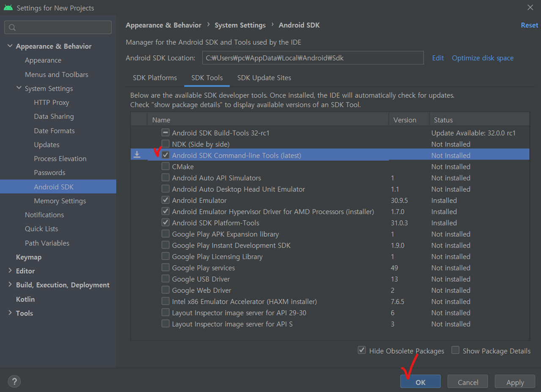The image size is (541, 392).
Task: Check Google Play Licensing Library
Action: coord(166,256)
